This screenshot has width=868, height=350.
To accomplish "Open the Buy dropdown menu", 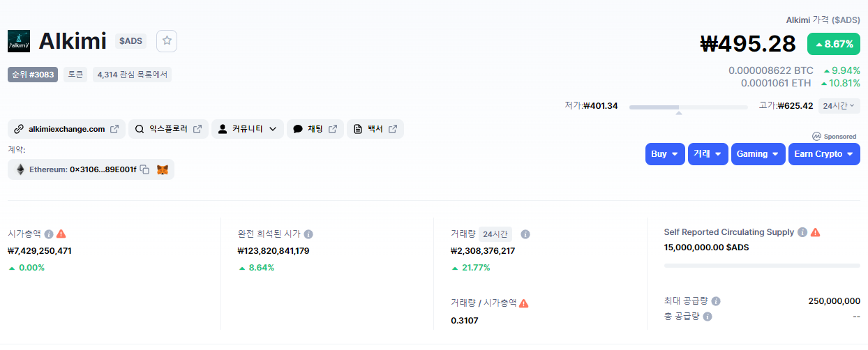I will [x=665, y=154].
